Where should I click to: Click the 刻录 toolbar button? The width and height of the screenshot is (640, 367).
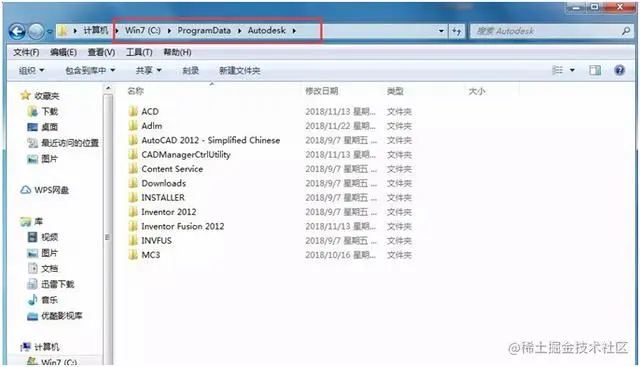tap(190, 71)
